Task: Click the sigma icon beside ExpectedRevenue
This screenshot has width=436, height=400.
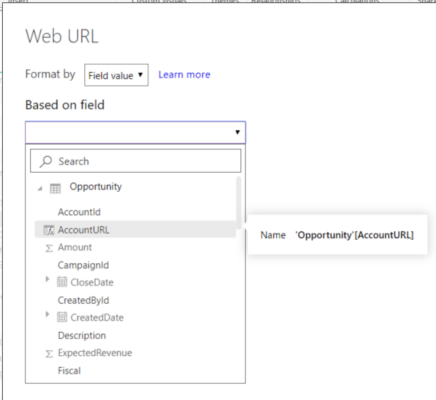Action: pyautogui.click(x=49, y=354)
